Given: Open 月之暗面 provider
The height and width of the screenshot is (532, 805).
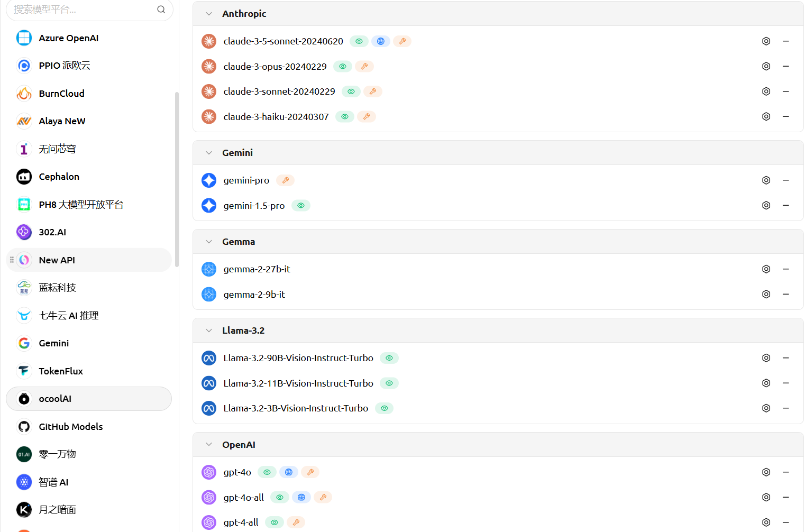Looking at the screenshot, I should point(89,510).
